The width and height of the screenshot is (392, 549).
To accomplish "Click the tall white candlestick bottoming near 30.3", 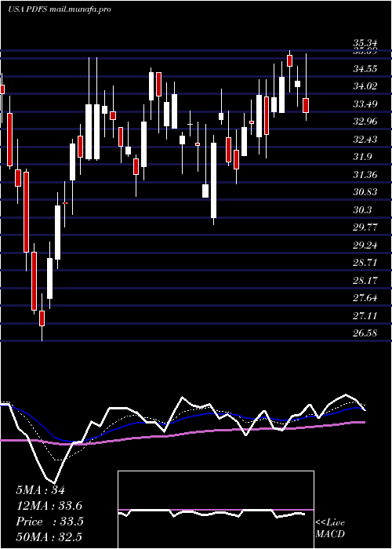I will coord(213,180).
